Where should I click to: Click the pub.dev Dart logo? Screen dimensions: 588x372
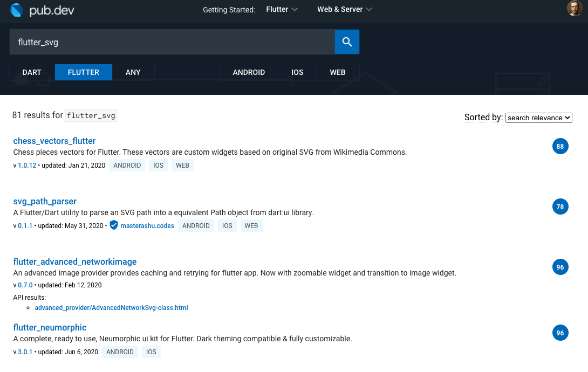point(15,9)
